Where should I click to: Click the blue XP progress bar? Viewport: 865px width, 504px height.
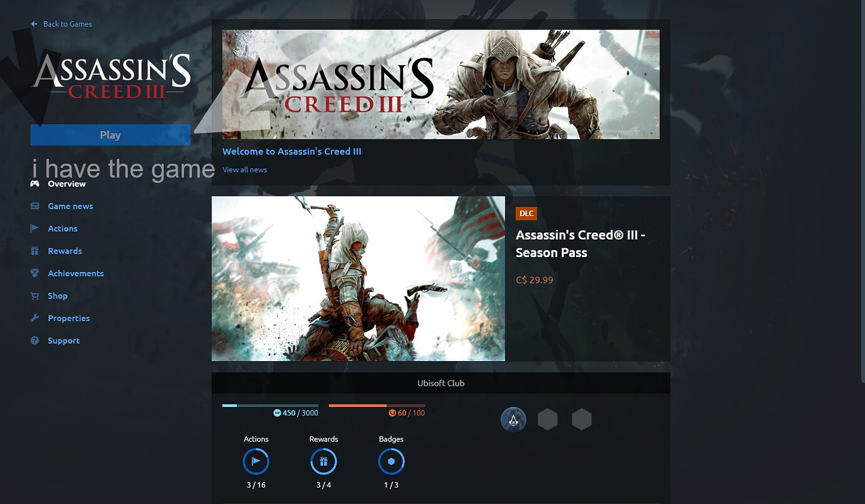(270, 406)
